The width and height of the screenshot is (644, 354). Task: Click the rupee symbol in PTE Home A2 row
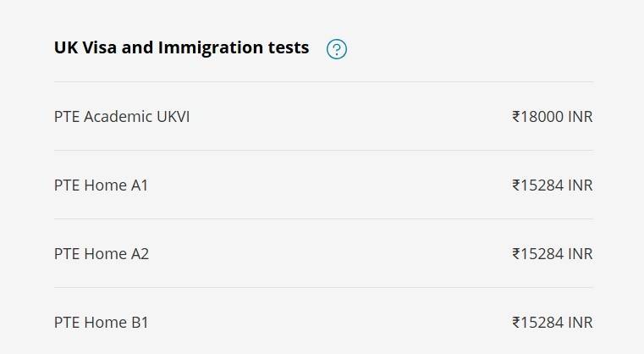(x=516, y=254)
